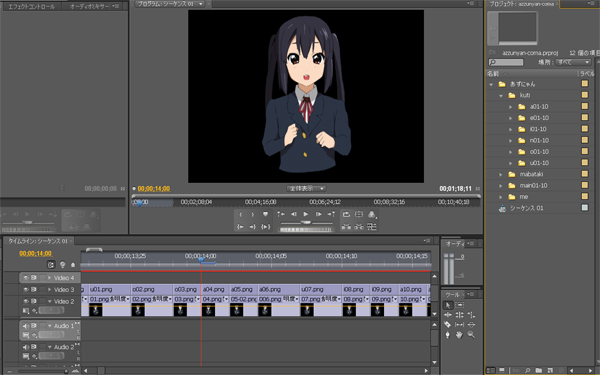Click the Set In Point bracket button
Screen dimensions: 600x375
click(241, 215)
